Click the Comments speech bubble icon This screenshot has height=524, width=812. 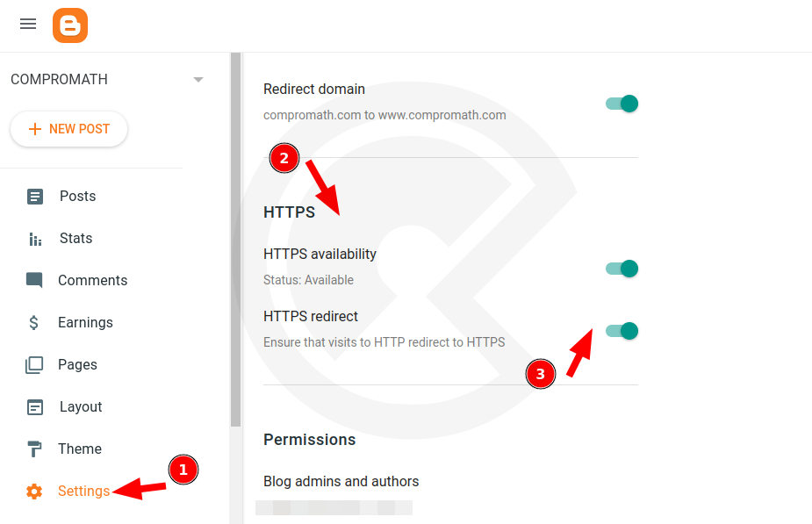[34, 280]
